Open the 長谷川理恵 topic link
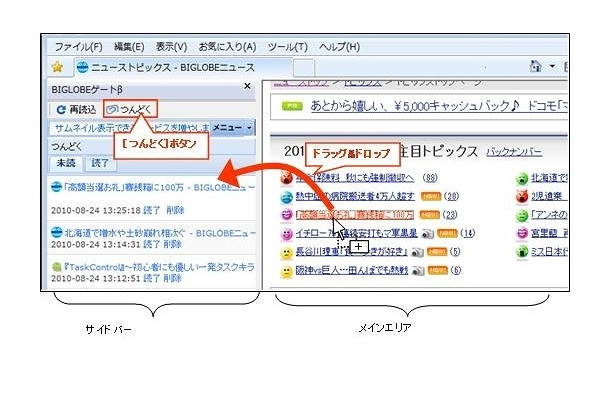 [351, 252]
